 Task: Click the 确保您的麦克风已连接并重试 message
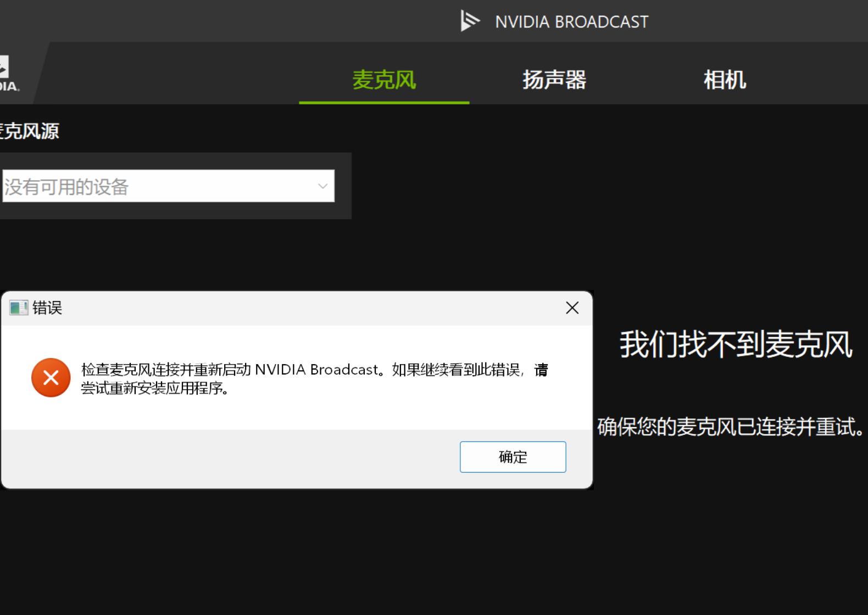(731, 427)
